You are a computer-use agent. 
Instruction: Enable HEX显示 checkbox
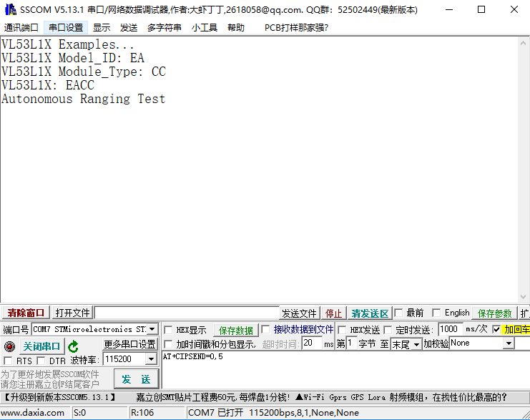pyautogui.click(x=168, y=330)
